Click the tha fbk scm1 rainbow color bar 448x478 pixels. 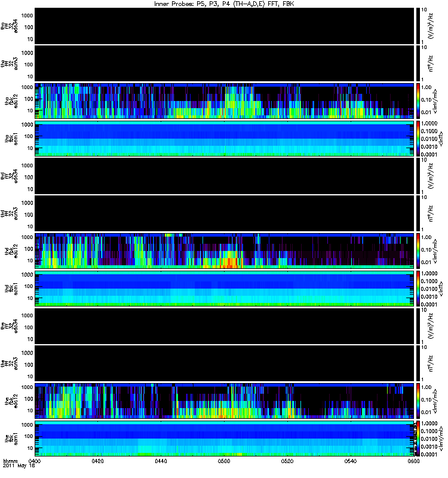(418, 139)
